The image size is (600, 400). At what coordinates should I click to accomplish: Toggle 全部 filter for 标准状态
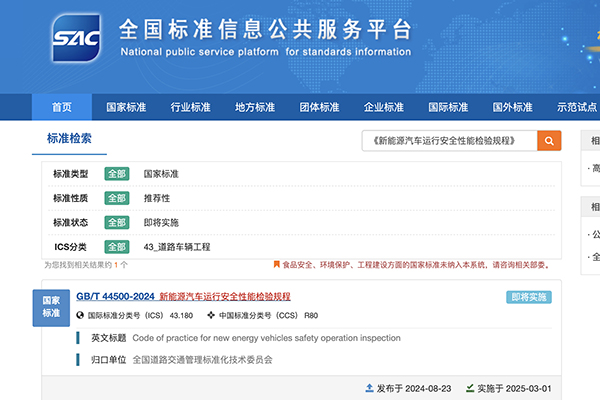tap(117, 222)
